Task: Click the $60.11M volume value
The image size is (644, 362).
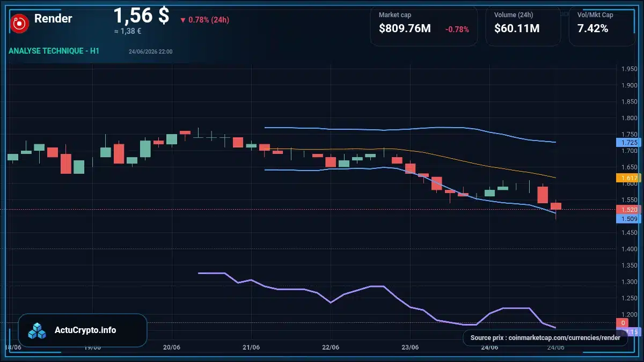Action: [x=517, y=29]
